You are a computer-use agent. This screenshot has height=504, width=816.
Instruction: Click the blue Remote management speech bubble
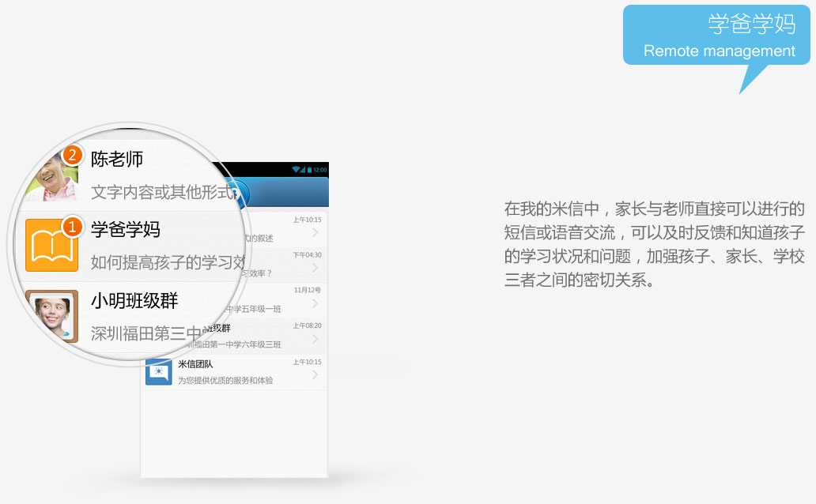[716, 36]
